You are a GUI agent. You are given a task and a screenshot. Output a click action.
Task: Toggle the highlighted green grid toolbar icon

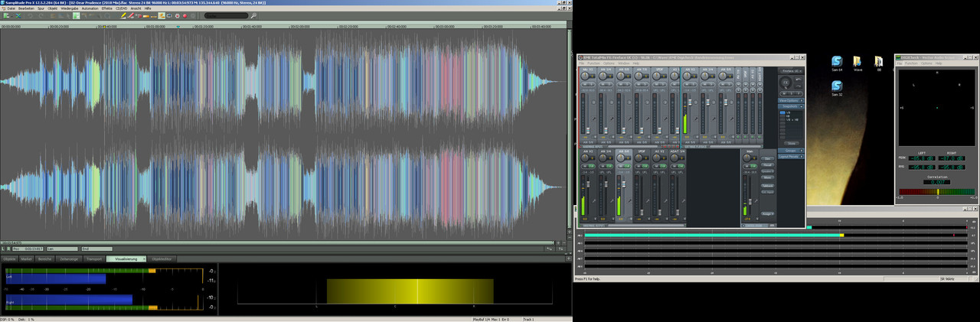[77, 15]
